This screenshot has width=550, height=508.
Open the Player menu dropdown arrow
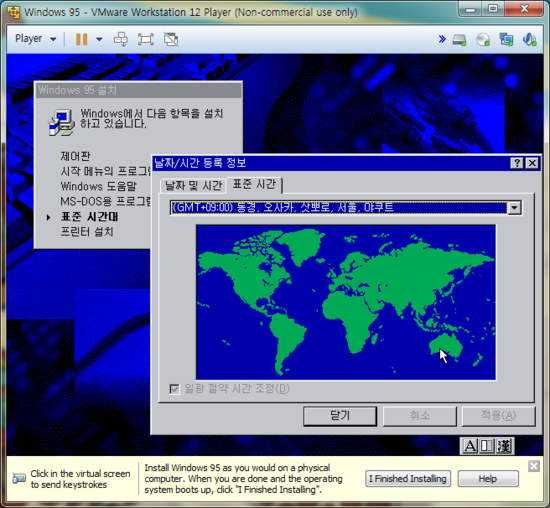[x=53, y=39]
